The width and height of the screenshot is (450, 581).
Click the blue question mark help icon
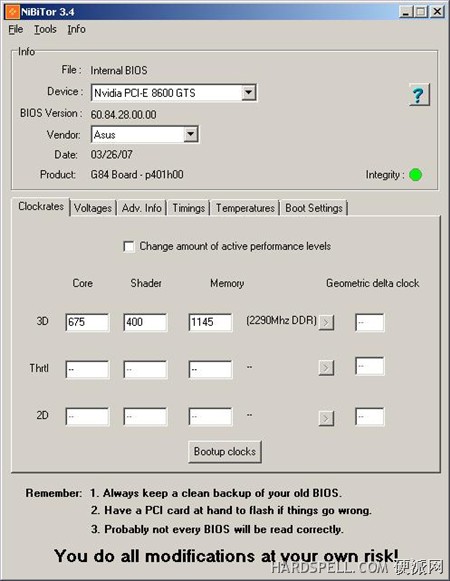point(419,95)
